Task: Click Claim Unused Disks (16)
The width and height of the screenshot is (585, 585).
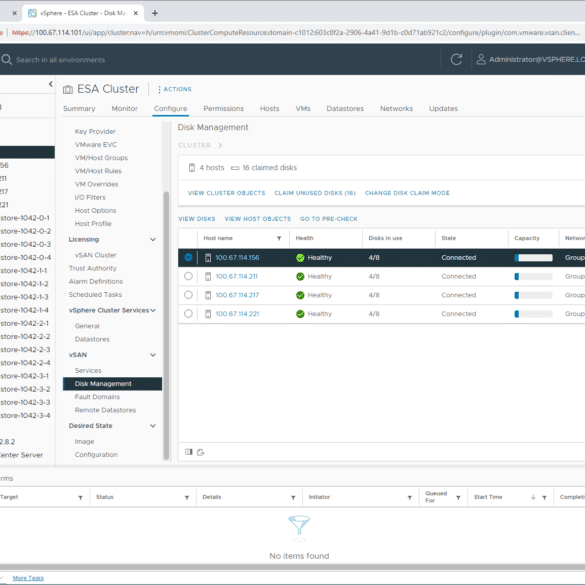Action: (x=315, y=193)
